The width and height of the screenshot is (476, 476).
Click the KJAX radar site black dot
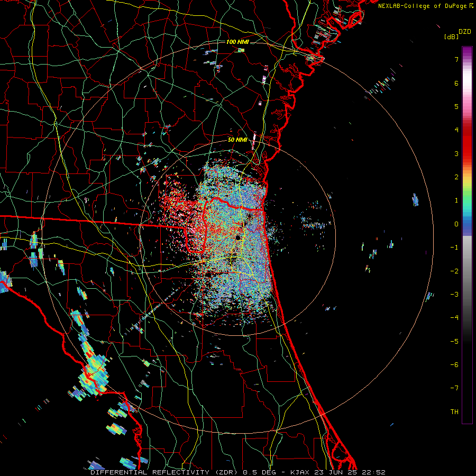tap(238, 237)
